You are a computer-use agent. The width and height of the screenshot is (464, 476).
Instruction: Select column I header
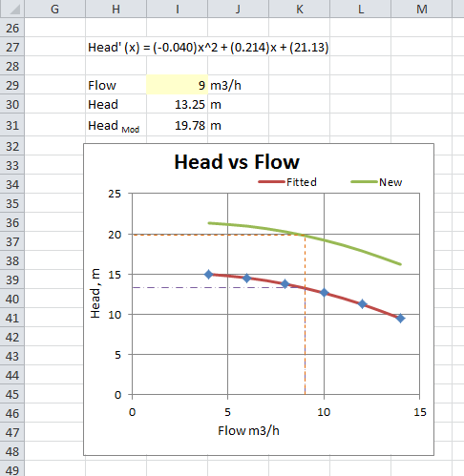[177, 9]
